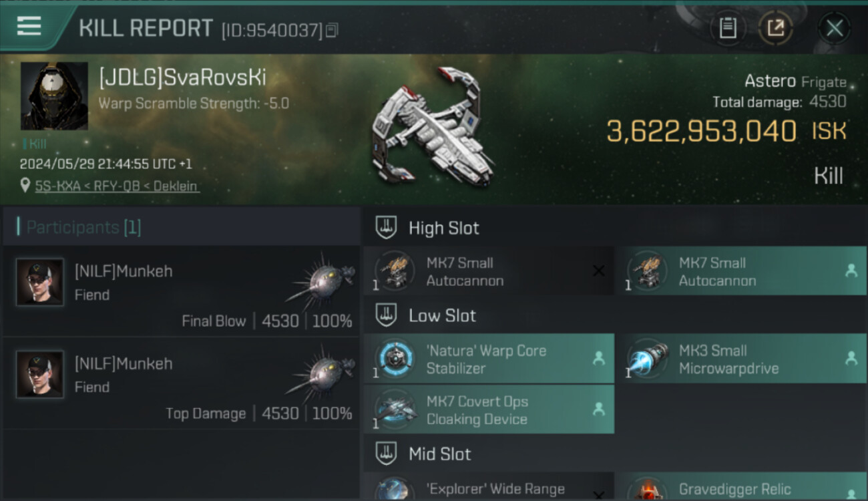Inspect the Astero ship image
The width and height of the screenshot is (868, 501).
point(433,126)
